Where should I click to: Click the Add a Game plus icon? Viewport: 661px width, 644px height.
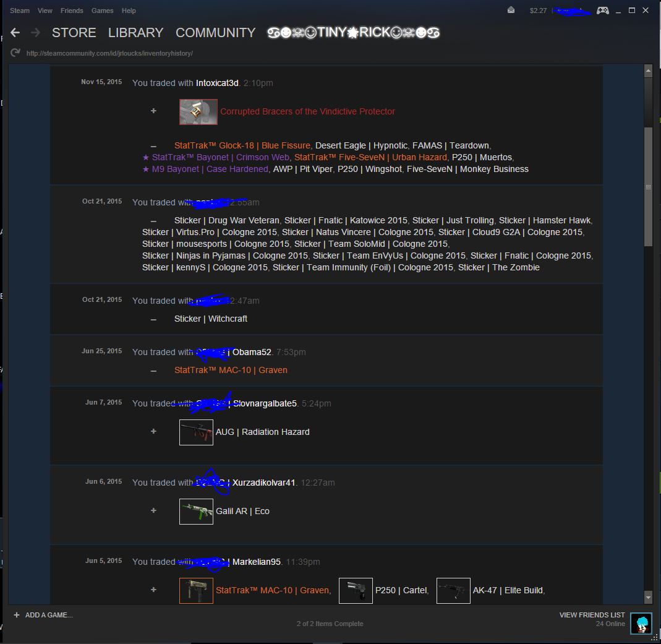point(17,615)
